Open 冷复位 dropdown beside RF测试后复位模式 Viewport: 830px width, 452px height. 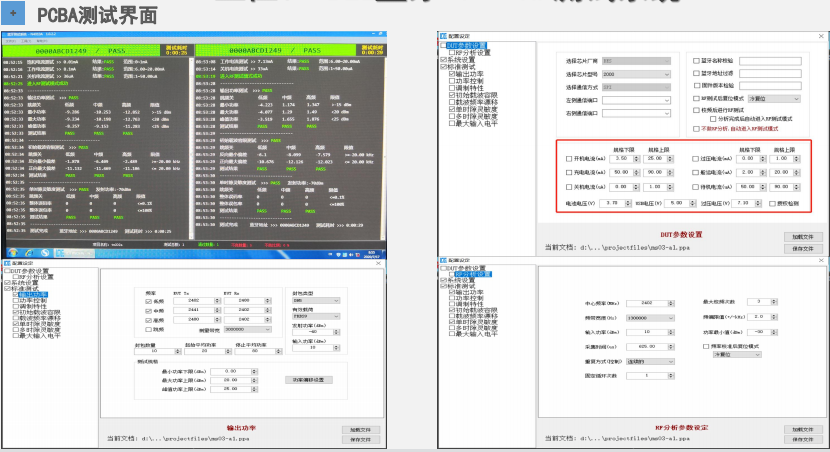774,98
